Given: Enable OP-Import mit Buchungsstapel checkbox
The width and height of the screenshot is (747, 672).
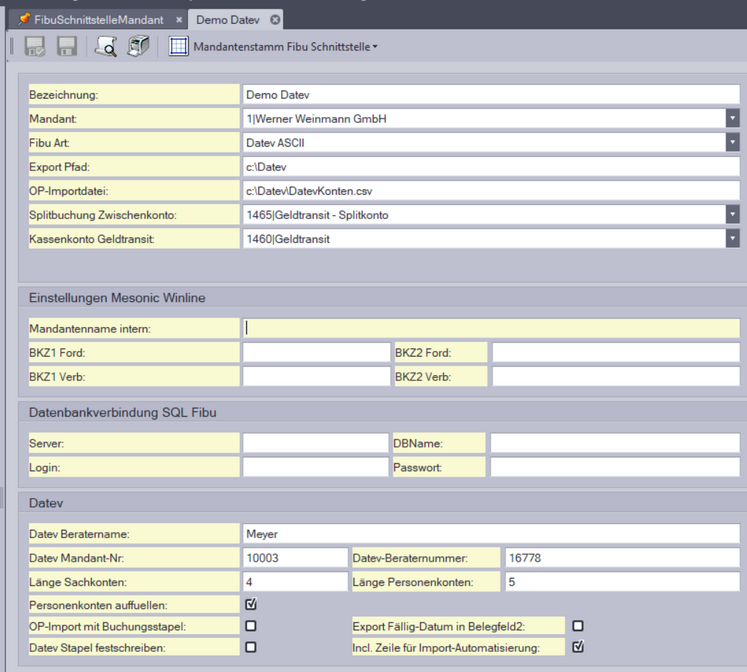Looking at the screenshot, I should (251, 626).
